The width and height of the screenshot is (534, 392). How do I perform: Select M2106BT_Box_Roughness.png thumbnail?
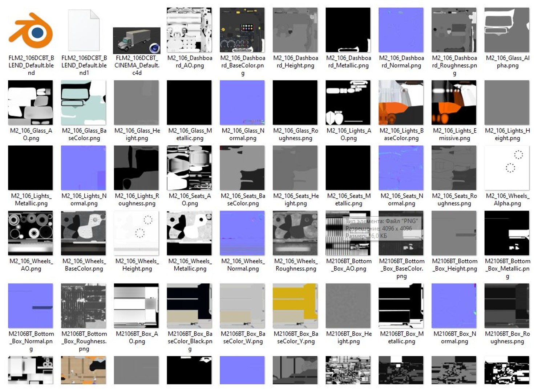pyautogui.click(x=507, y=306)
